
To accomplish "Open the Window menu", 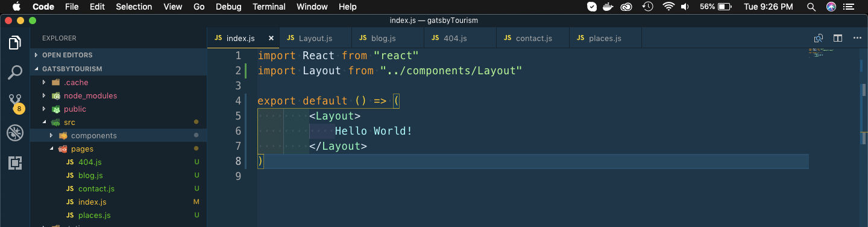I will tap(312, 7).
